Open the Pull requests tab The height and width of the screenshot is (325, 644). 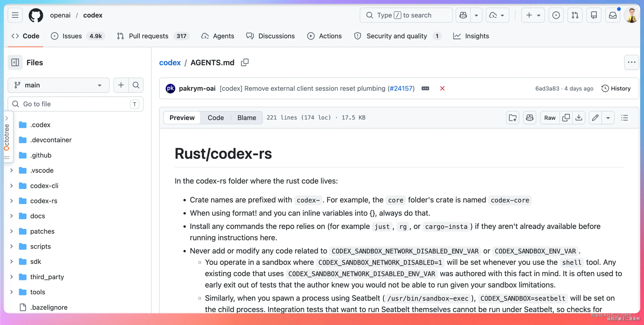[x=153, y=36]
